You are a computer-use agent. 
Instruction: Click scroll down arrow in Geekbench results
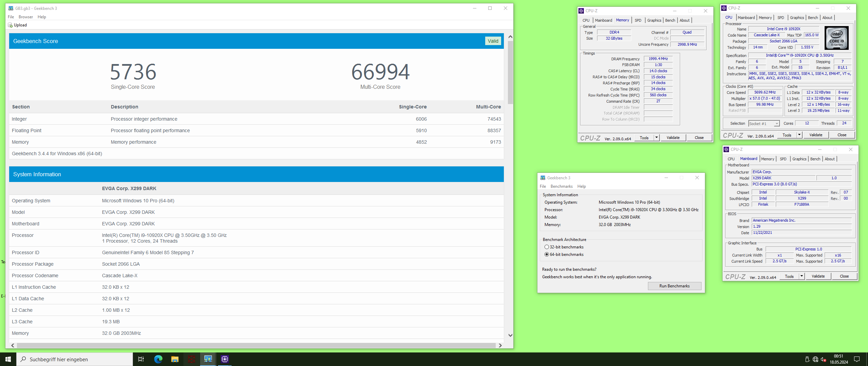pos(510,335)
